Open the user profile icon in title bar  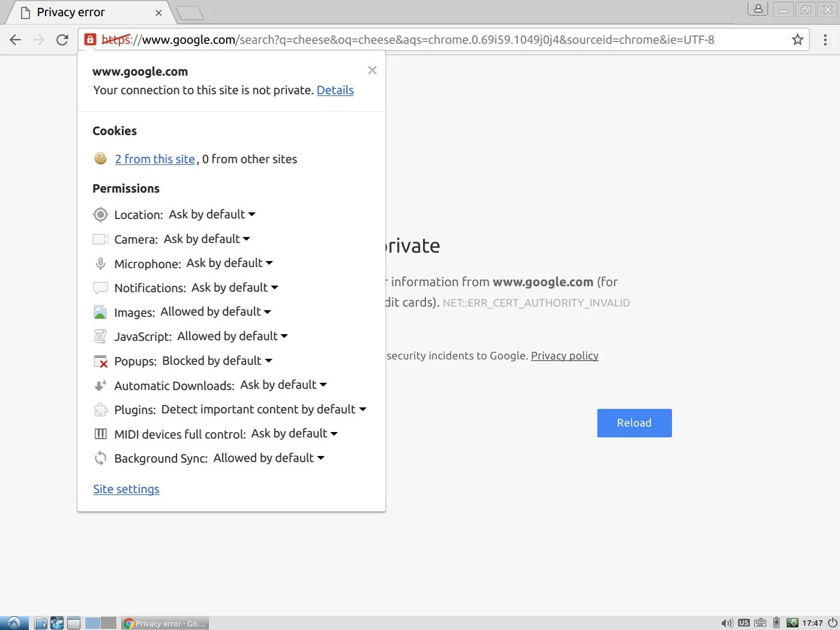(x=758, y=9)
